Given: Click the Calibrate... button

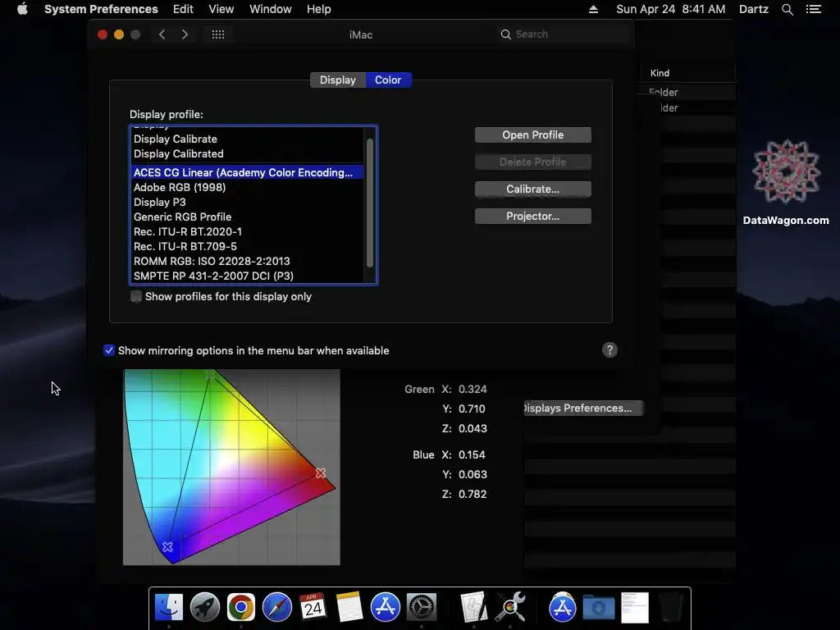Looking at the screenshot, I should click(532, 189).
